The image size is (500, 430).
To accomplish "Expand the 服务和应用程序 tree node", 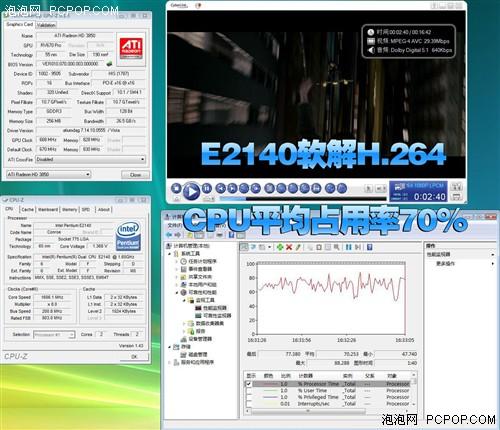I will point(170,362).
